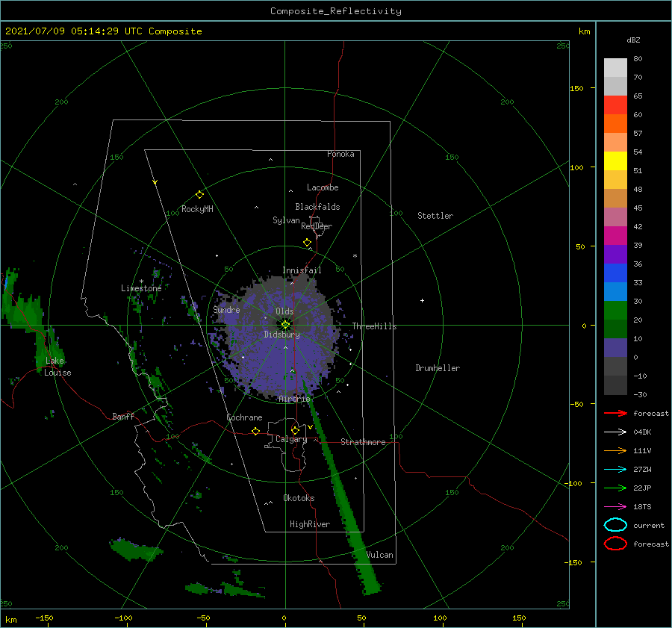
Task: Click the yellow diamond marker below Cochrane
Action: click(x=256, y=432)
